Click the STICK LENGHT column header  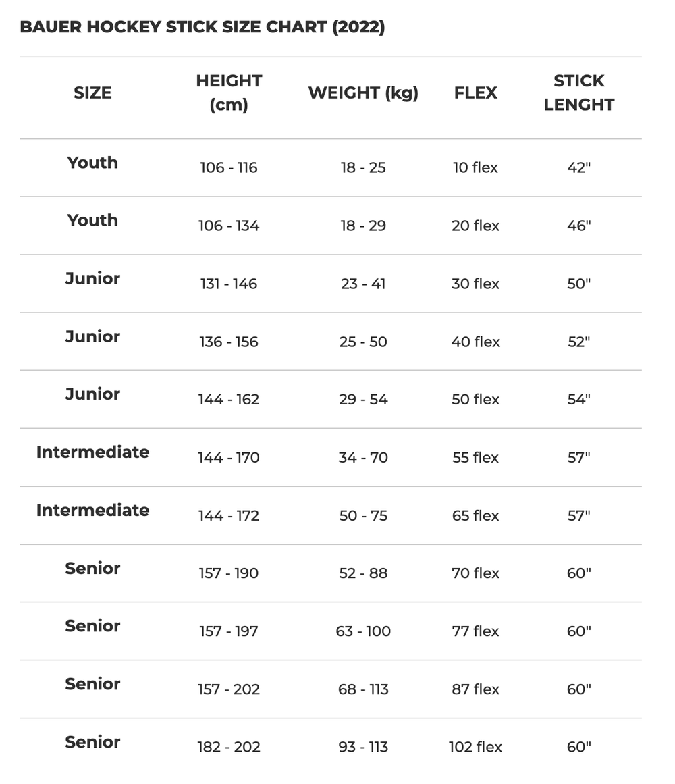click(578, 93)
